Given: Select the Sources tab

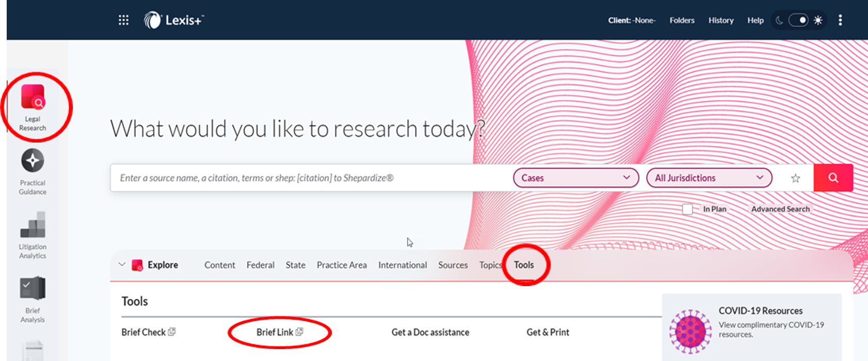Looking at the screenshot, I should 453,265.
